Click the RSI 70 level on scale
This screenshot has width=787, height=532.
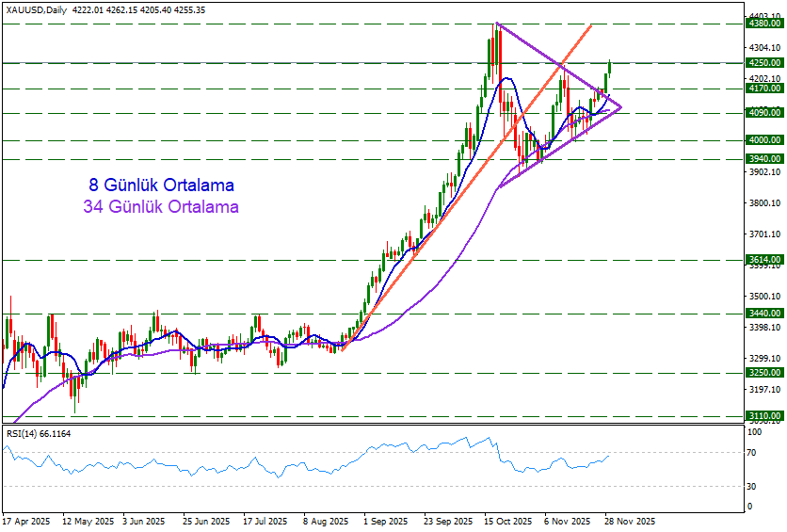(753, 453)
